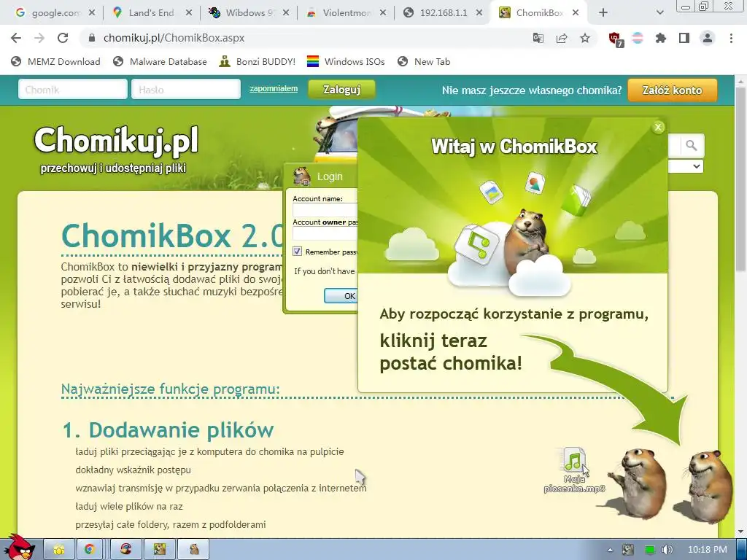
Task: Bookmark this page with the star icon
Action: [585, 38]
